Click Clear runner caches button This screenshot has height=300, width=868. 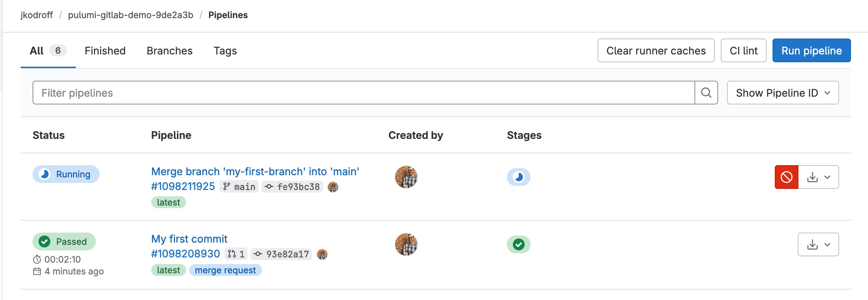click(656, 50)
